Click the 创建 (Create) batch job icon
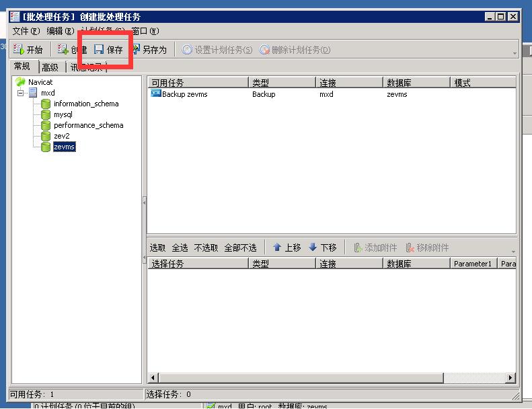The image size is (532, 409). (x=63, y=49)
